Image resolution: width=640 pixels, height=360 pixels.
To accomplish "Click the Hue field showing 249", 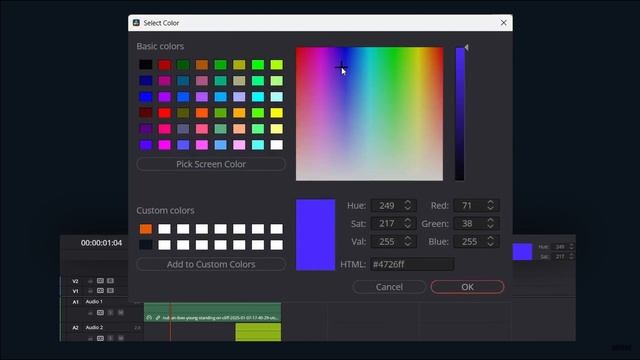I will (x=393, y=205).
